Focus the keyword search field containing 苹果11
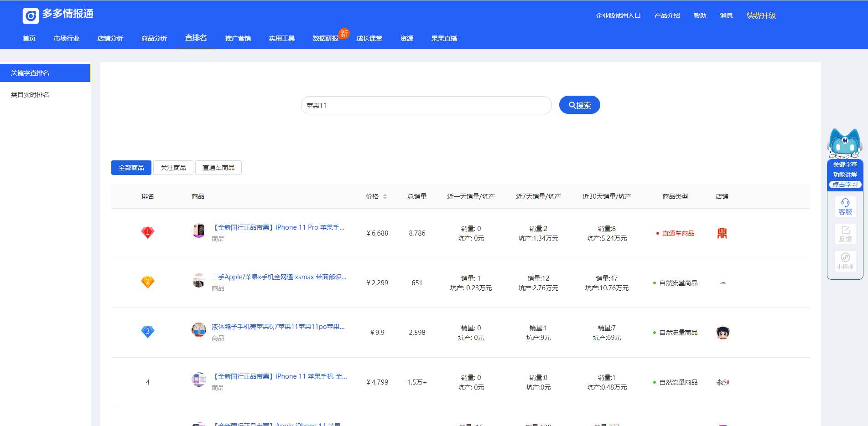Image resolution: width=868 pixels, height=426 pixels. 426,105
